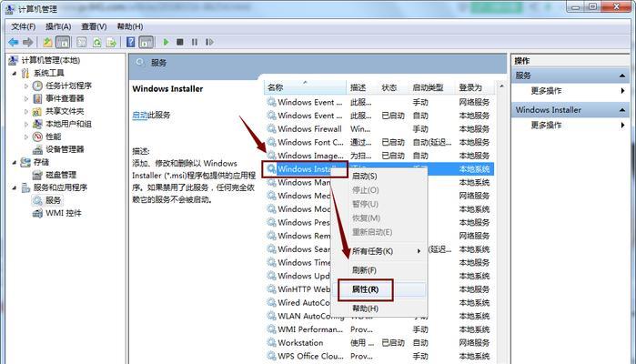This screenshot has height=364, width=636.
Task: Select the 事件查看器 icon
Action: coord(37,98)
